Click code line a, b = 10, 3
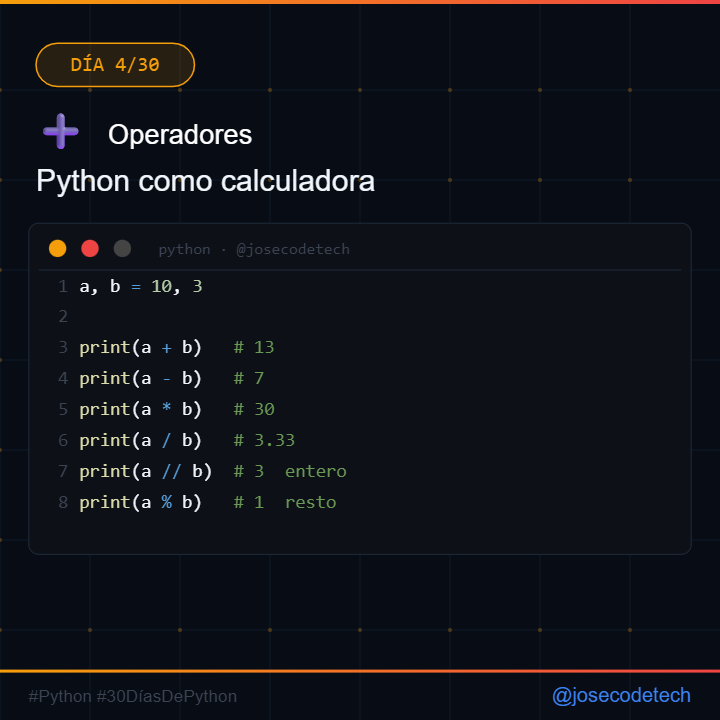 point(141,287)
